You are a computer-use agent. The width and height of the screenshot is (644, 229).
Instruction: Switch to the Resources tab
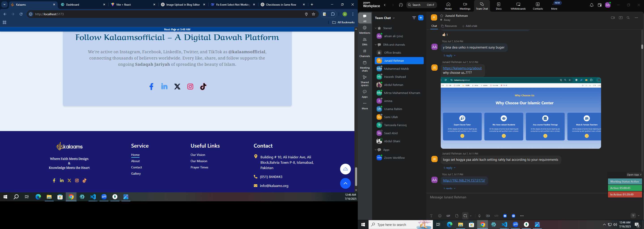pyautogui.click(x=449, y=26)
